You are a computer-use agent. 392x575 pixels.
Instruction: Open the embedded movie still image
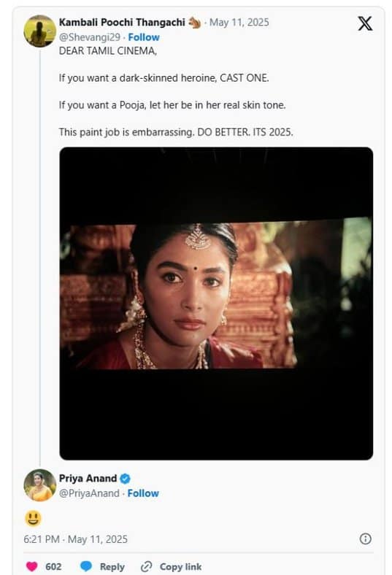point(216,304)
